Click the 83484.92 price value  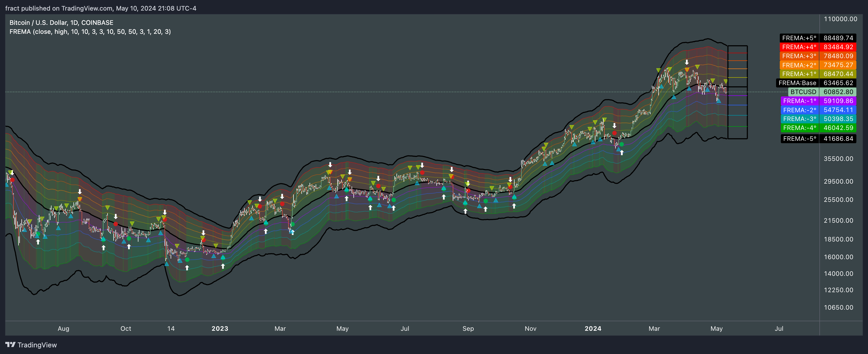pyautogui.click(x=838, y=47)
